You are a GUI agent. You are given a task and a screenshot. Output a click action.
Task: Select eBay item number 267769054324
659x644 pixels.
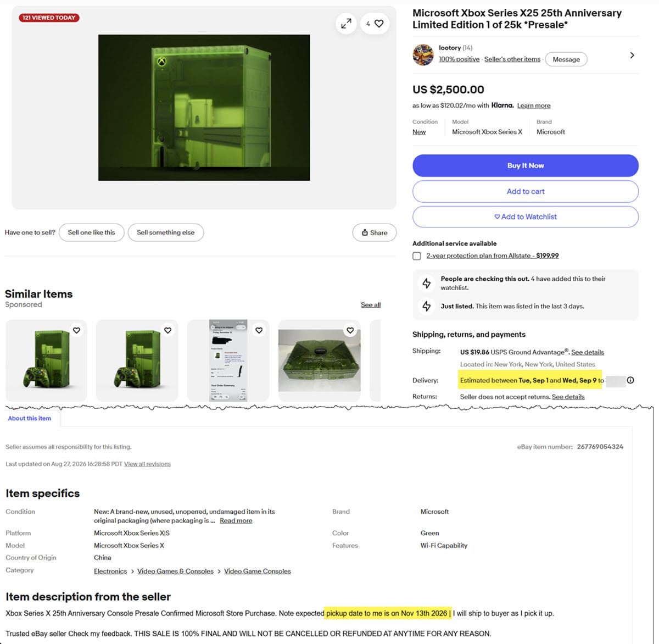pos(600,447)
